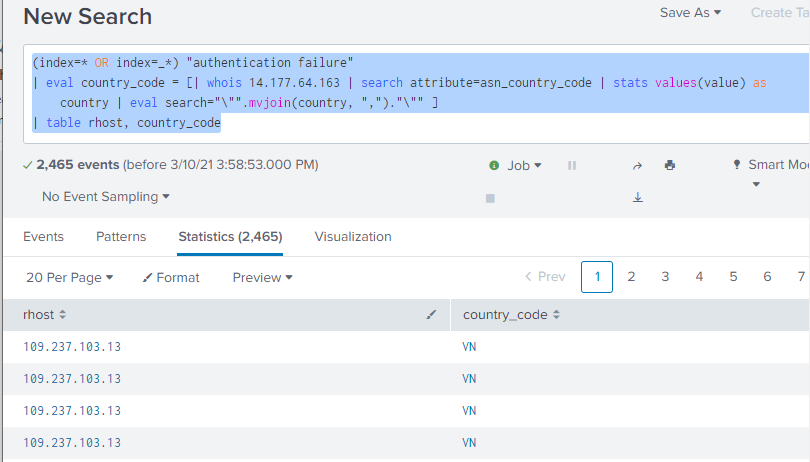Click the export download icon
810x462 pixels.
(x=637, y=198)
